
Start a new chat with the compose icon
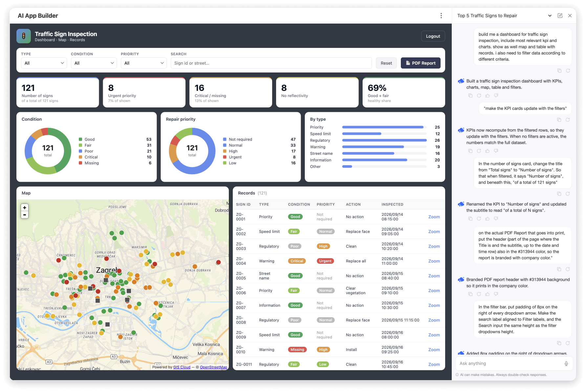click(560, 16)
